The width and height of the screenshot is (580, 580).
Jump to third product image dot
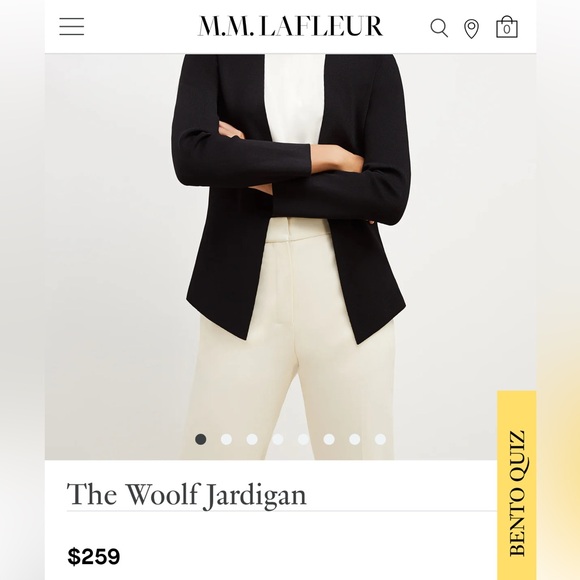click(252, 439)
